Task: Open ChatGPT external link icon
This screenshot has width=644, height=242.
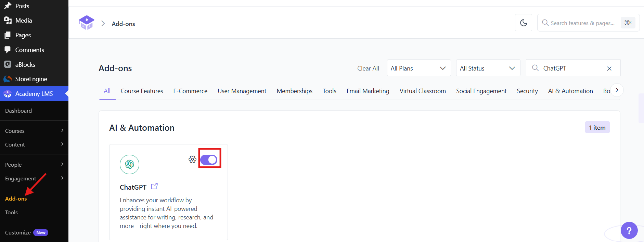Action: click(154, 186)
